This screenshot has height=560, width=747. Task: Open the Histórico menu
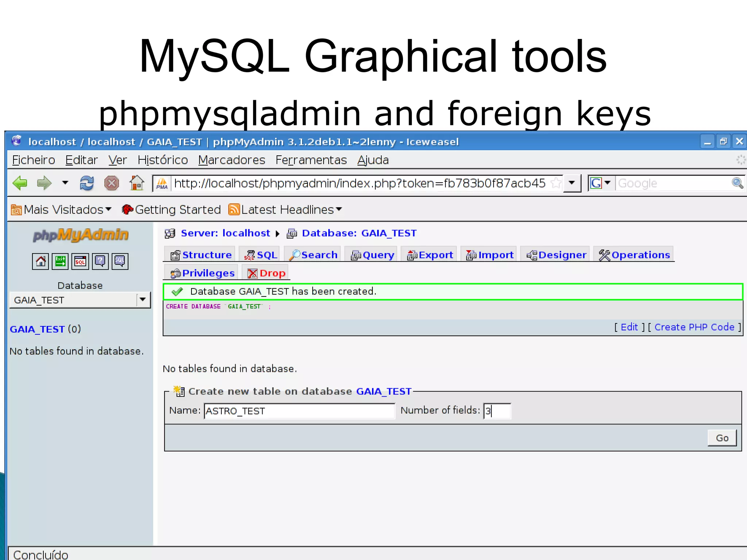tap(163, 160)
